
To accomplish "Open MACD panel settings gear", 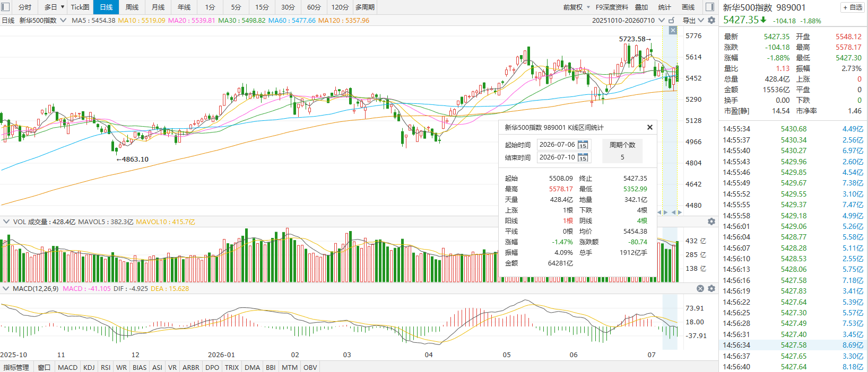I will (711, 288).
